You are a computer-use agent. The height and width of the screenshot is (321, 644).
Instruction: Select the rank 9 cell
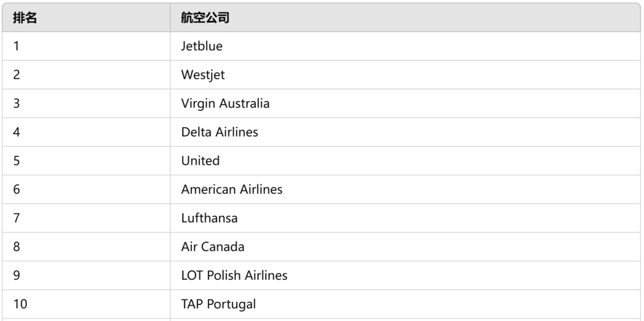pyautogui.click(x=86, y=276)
